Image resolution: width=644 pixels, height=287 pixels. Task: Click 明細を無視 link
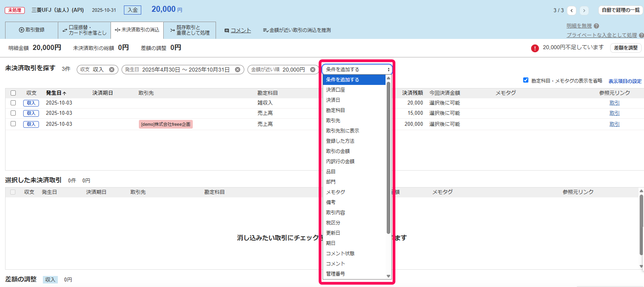pyautogui.click(x=579, y=26)
